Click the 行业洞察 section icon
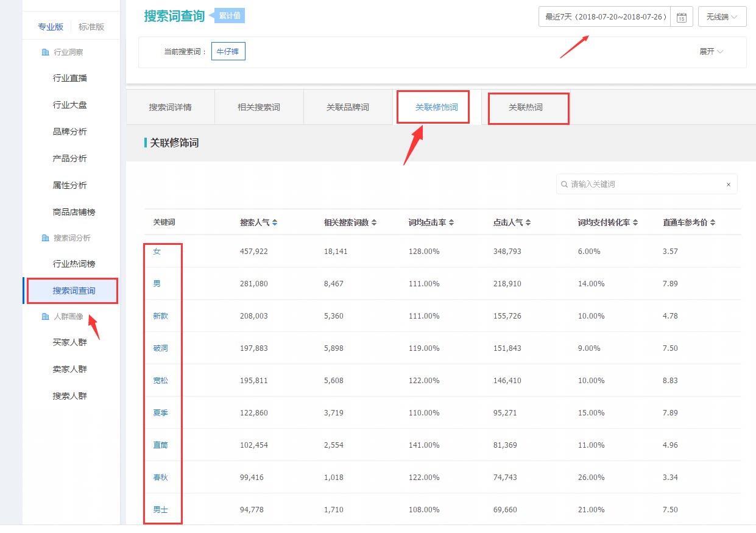756x533 pixels. coord(45,52)
